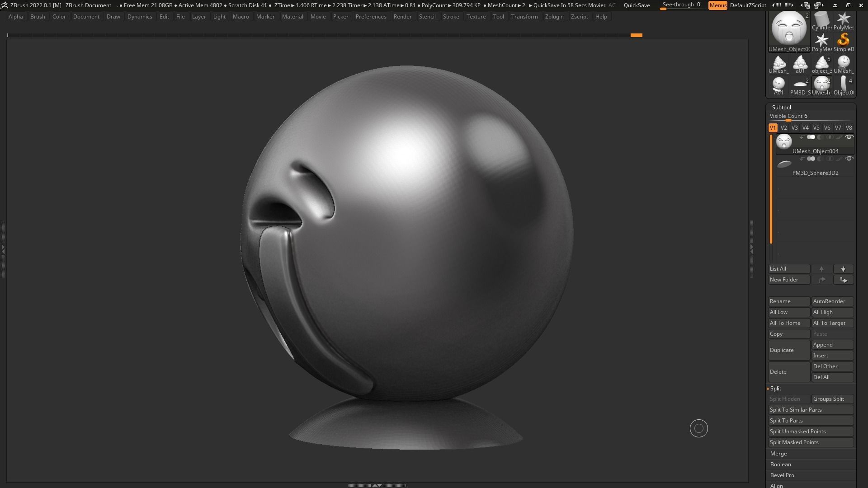Open the Preferences menu
The image size is (868, 488).
click(371, 17)
